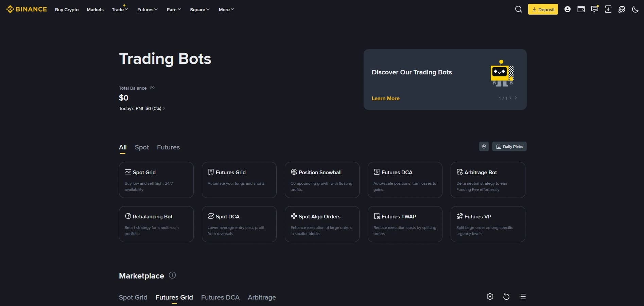Screen dimensions: 644x306
Task: Hide total balance with eye icon
Action: pos(152,88)
